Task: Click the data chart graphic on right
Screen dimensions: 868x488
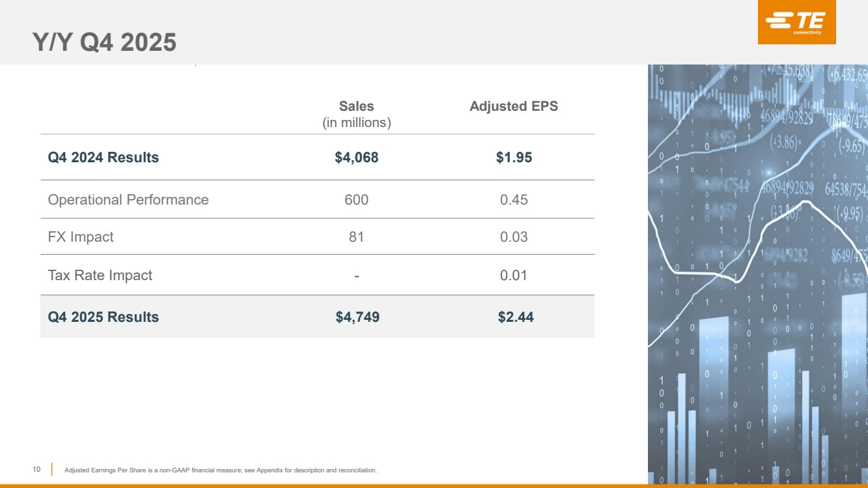Action: tap(757, 274)
